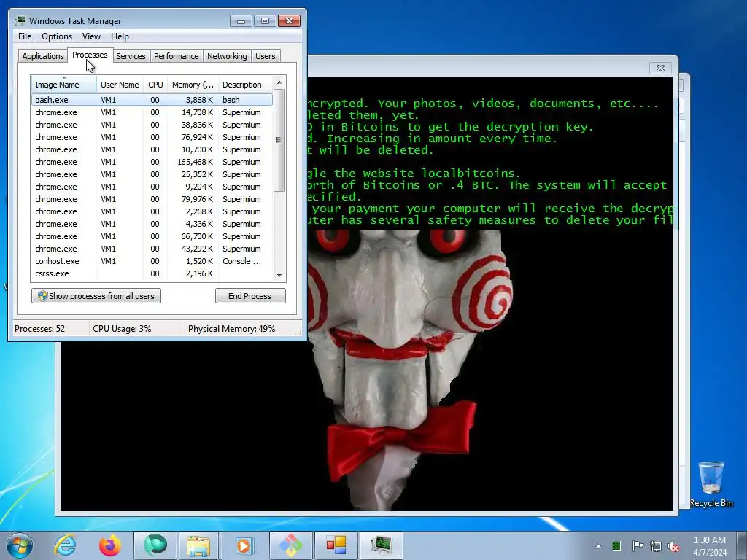Viewport: 747px width, 560px height.
Task: Click the red and yellow squares taskbar icon
Action: click(x=336, y=545)
